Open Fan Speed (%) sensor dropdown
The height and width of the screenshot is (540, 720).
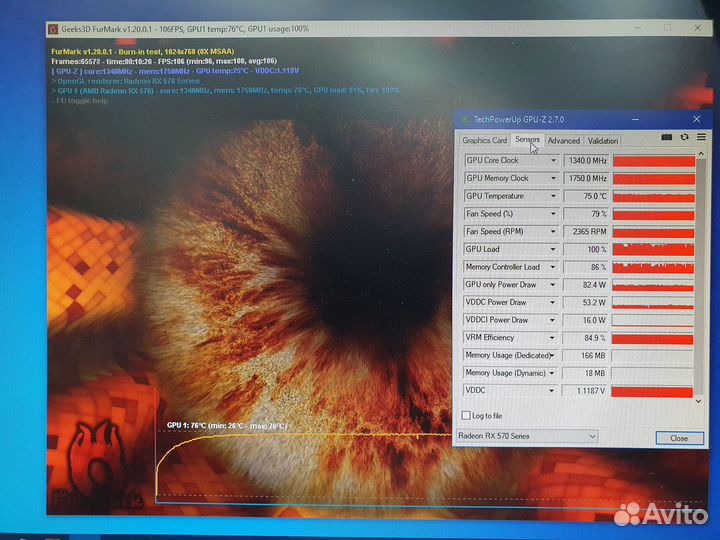(x=553, y=214)
